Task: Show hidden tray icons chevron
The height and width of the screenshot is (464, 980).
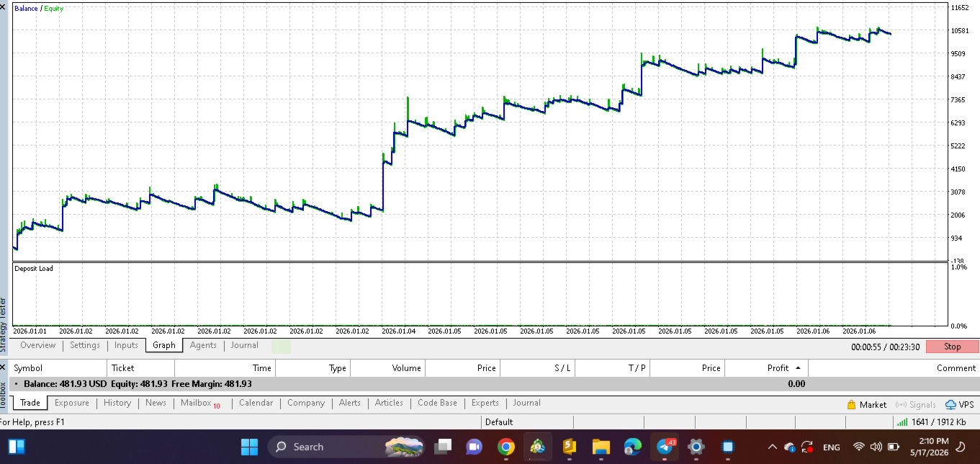Action: 773,447
